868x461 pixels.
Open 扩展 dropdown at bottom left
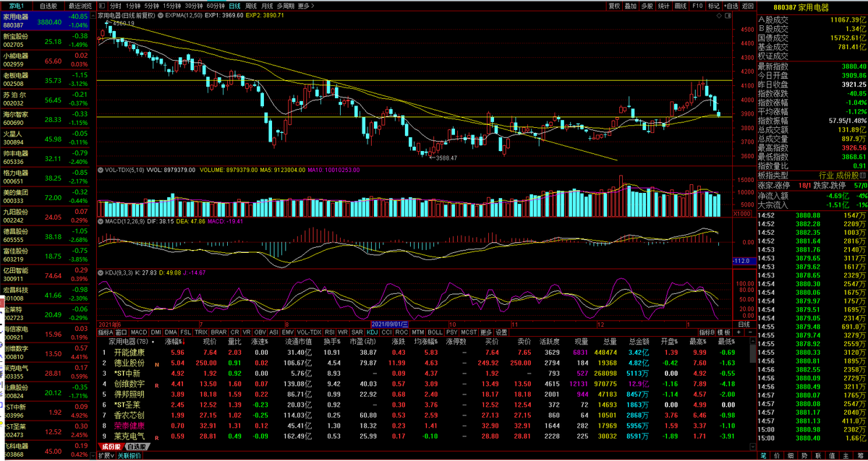[106, 456]
